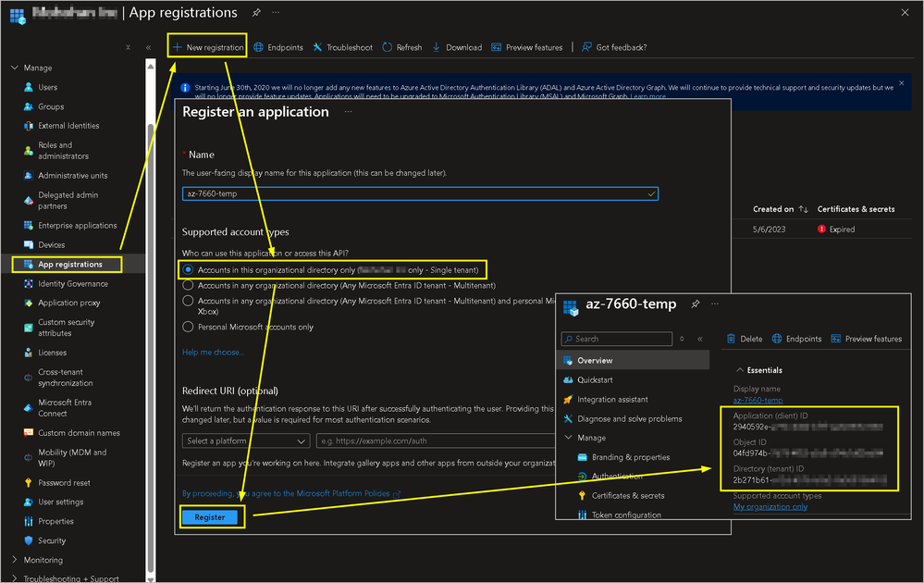Screen dimensions: 924x583
Task: Select App registrations in sidebar
Action: click(68, 264)
